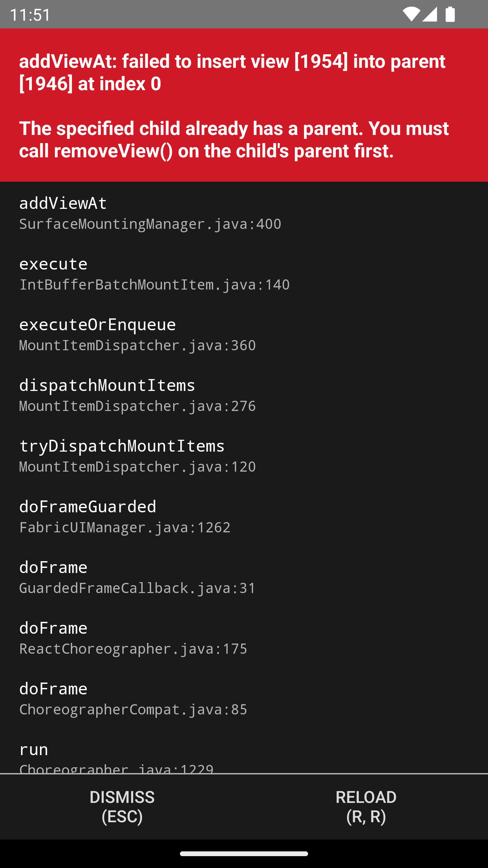Click the clock showing 11:51
Viewport: 488px width, 868px height.
(x=30, y=14)
